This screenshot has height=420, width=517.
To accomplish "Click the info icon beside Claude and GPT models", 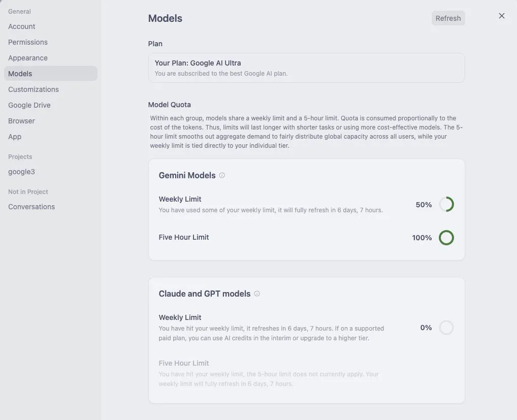I will coord(257,294).
